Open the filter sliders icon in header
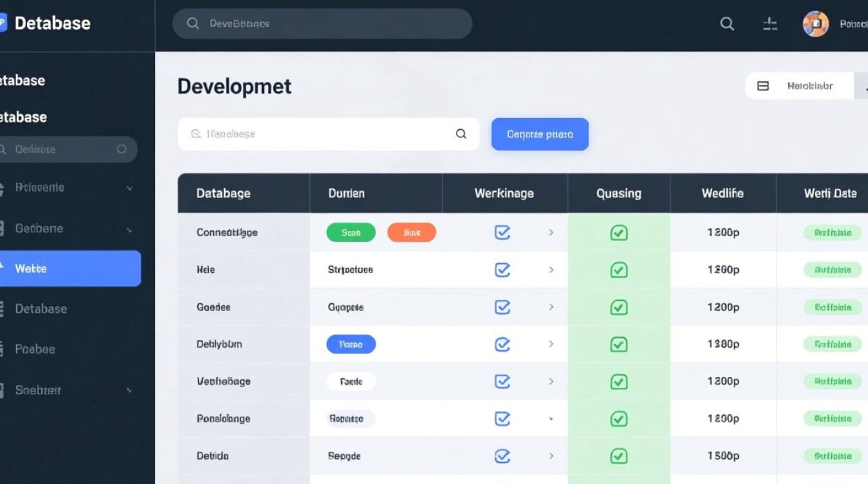The image size is (868, 484). 770,24
